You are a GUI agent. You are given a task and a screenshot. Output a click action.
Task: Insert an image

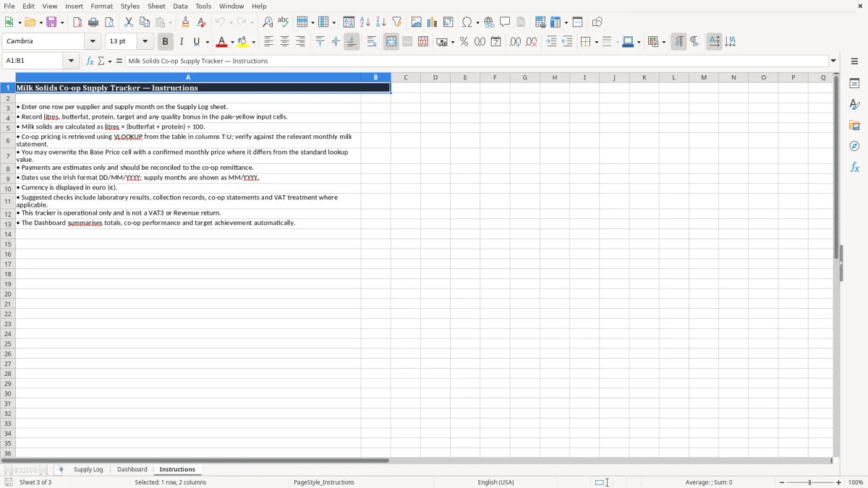pyautogui.click(x=417, y=22)
